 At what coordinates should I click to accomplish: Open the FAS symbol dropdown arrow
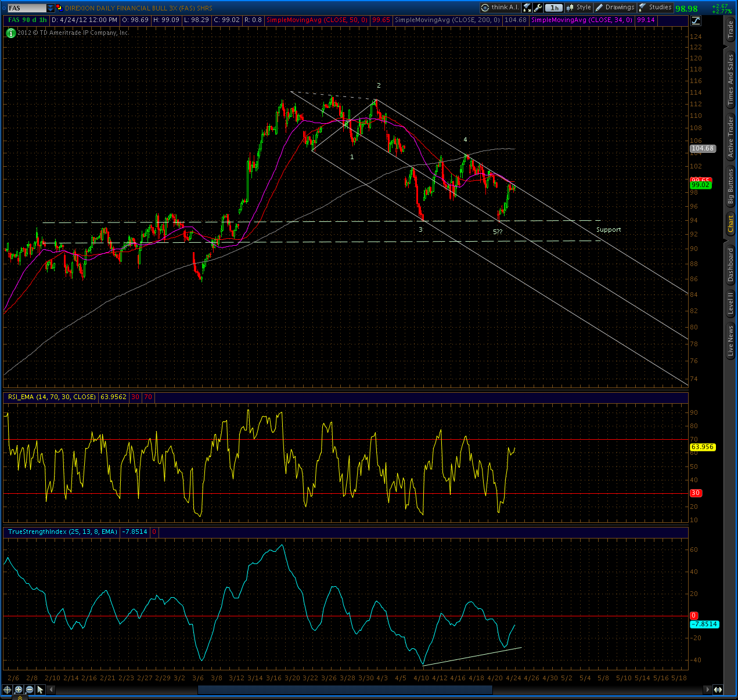point(51,8)
